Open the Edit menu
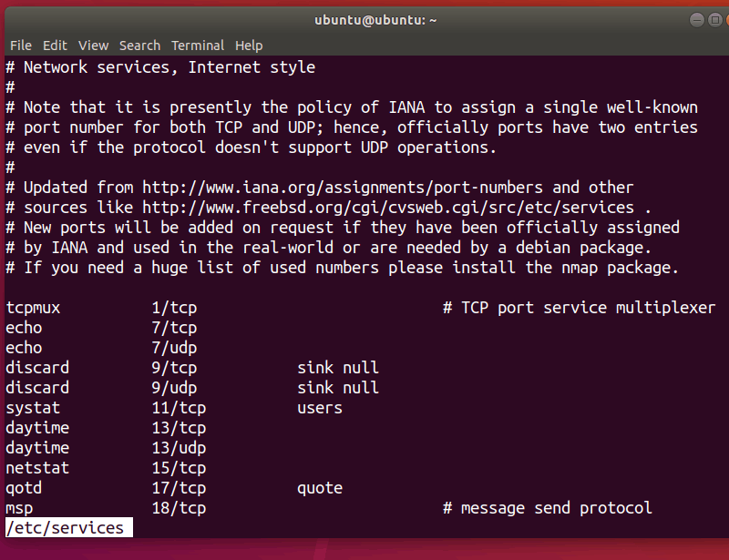 point(55,46)
